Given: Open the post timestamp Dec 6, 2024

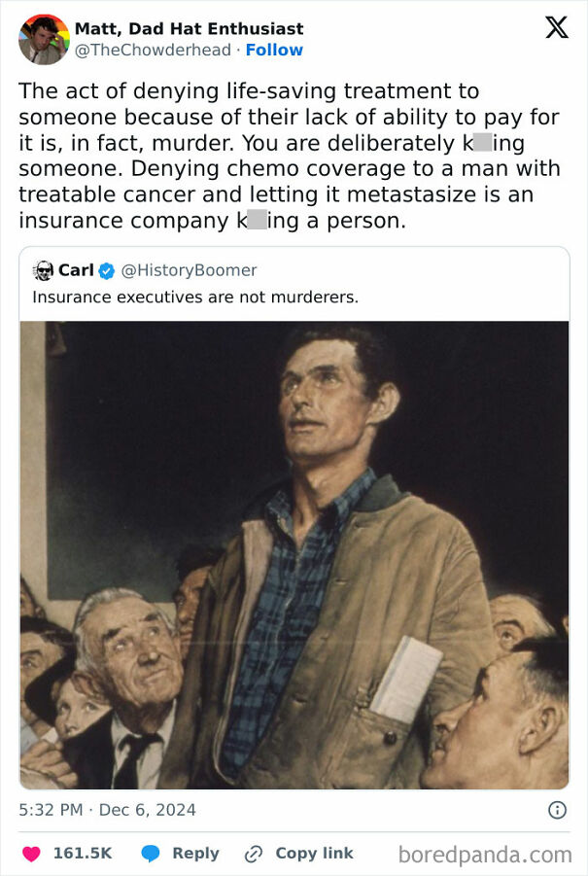Looking at the screenshot, I should pyautogui.click(x=107, y=809).
